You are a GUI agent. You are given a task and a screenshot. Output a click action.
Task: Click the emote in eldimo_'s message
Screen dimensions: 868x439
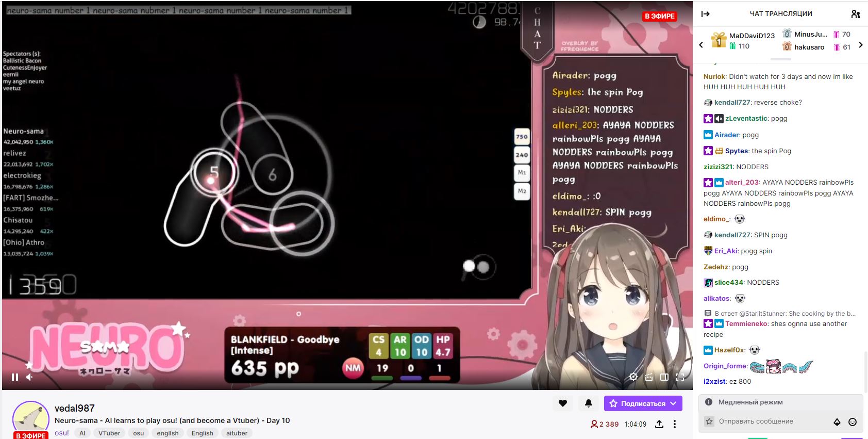[740, 219]
